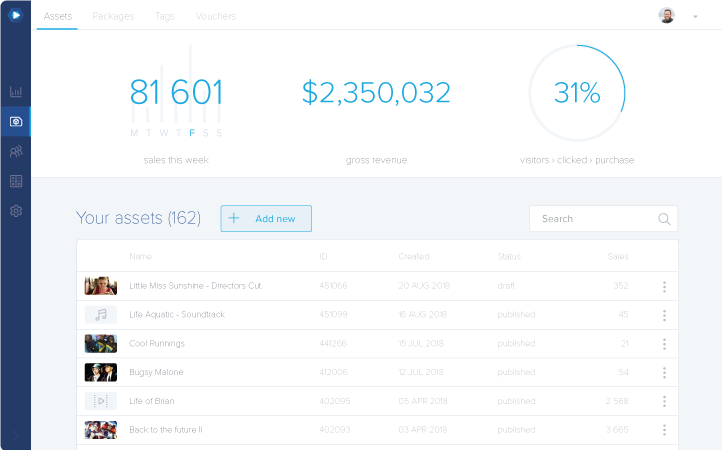Screen dimensions: 722x450
Task: Select the assets camera icon in sidebar
Action: click(16, 122)
